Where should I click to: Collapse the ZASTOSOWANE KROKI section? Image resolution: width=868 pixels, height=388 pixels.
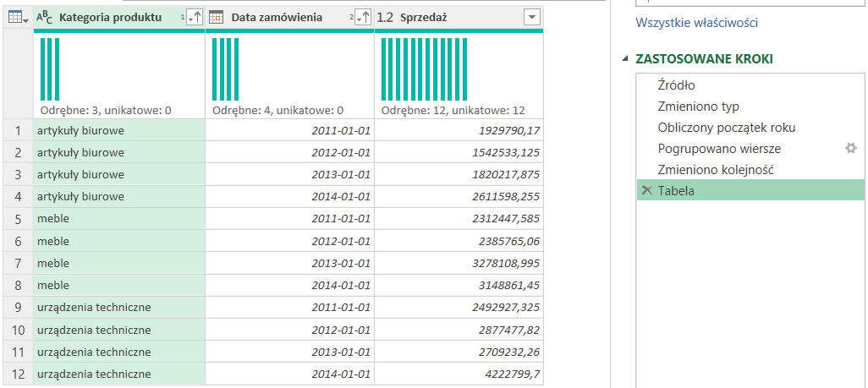[626, 59]
